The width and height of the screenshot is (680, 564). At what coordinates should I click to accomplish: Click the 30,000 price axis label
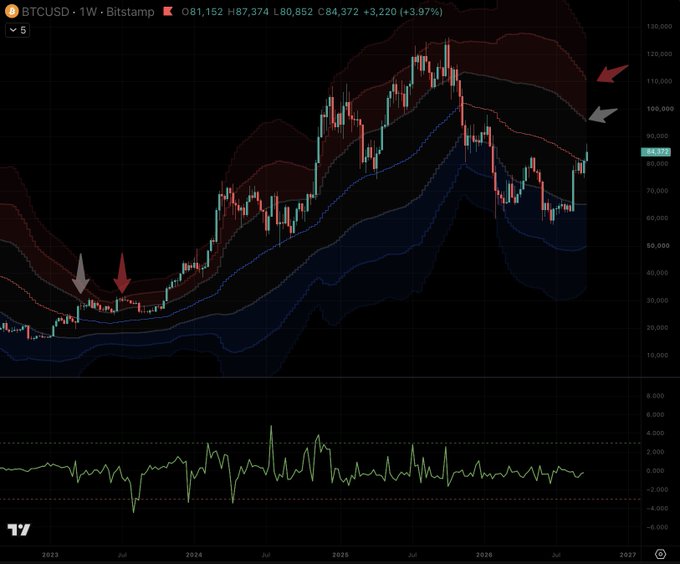(x=657, y=300)
